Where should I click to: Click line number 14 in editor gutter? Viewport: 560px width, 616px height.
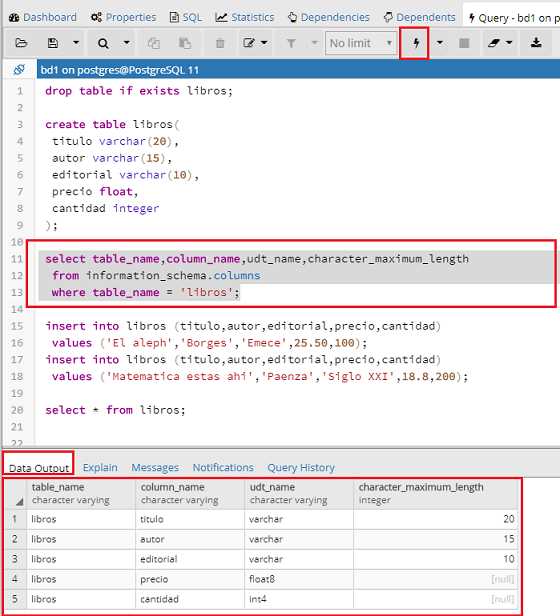coord(17,309)
